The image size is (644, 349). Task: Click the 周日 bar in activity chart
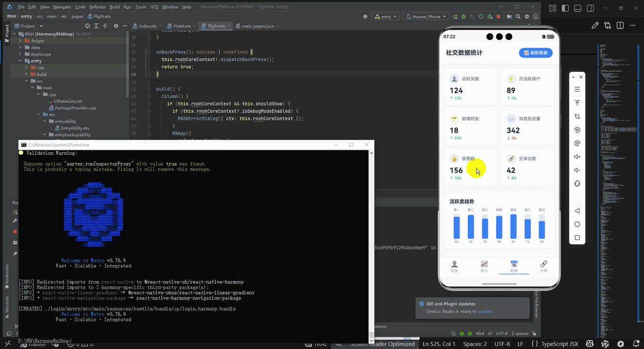542,230
